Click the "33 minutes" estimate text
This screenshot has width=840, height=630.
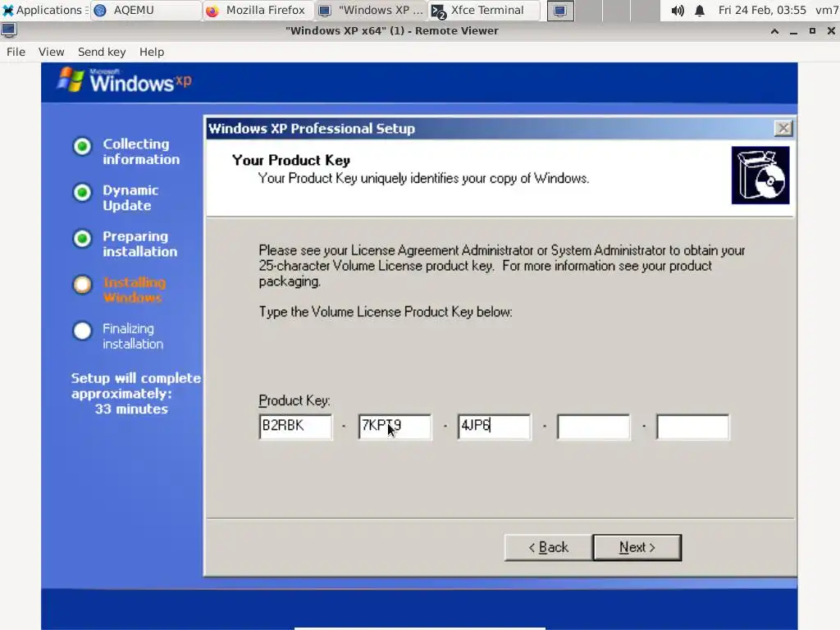click(x=131, y=409)
